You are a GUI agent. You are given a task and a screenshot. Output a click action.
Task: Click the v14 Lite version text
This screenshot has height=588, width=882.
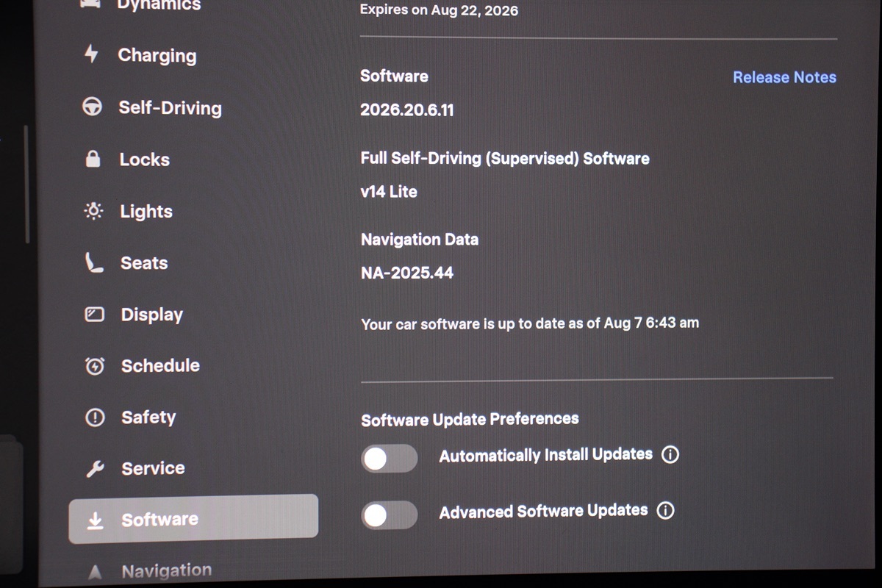pyautogui.click(x=389, y=192)
